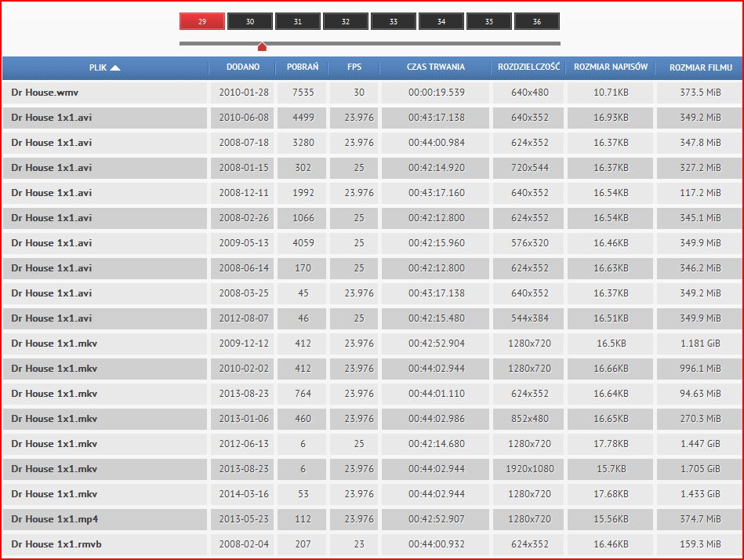Click film size 159.3 MiB

click(700, 544)
